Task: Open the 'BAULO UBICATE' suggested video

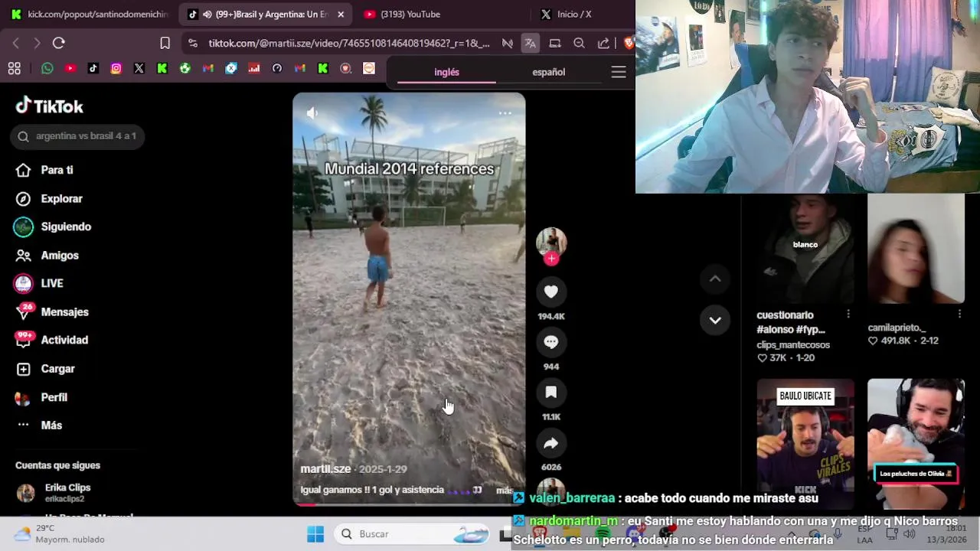Action: click(x=805, y=442)
